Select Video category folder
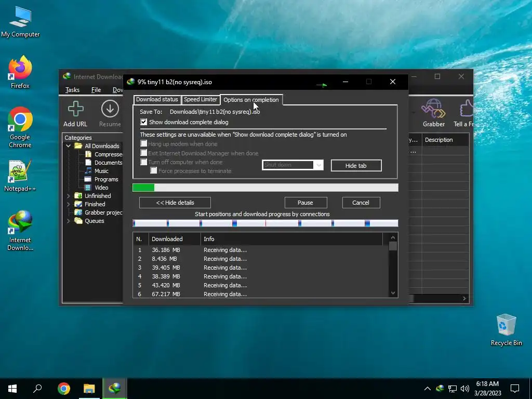The width and height of the screenshot is (532, 399). tap(97, 188)
